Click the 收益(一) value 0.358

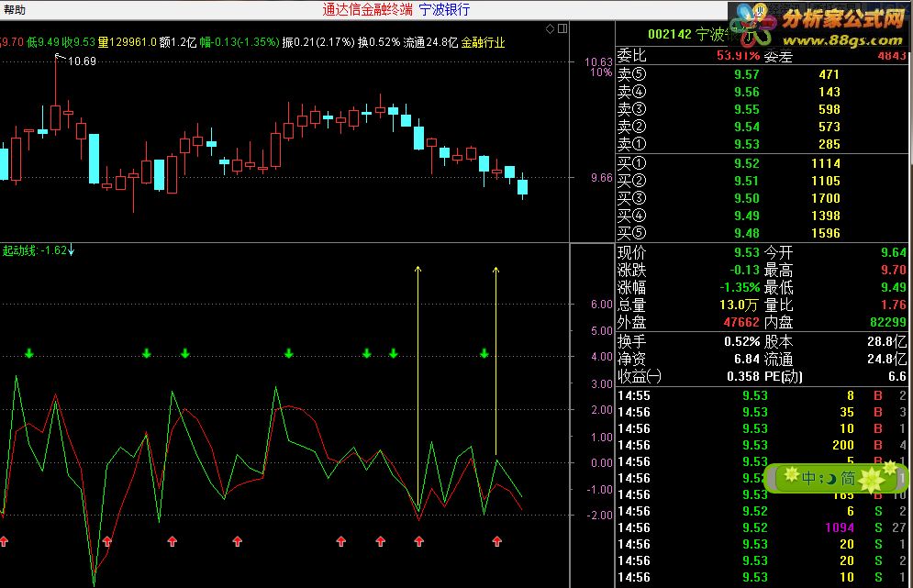click(743, 377)
